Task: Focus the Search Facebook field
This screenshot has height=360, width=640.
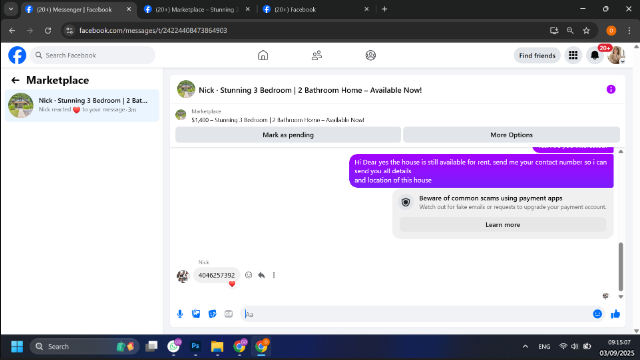Action: [x=93, y=55]
